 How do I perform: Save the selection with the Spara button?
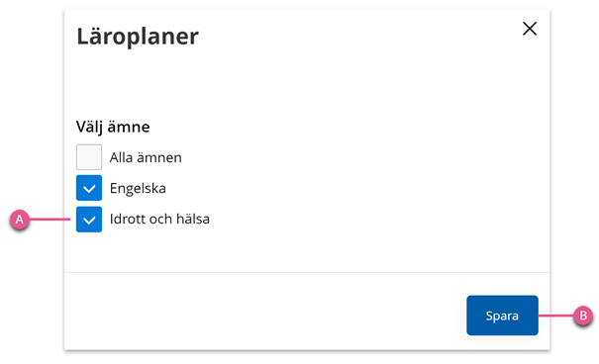502,316
